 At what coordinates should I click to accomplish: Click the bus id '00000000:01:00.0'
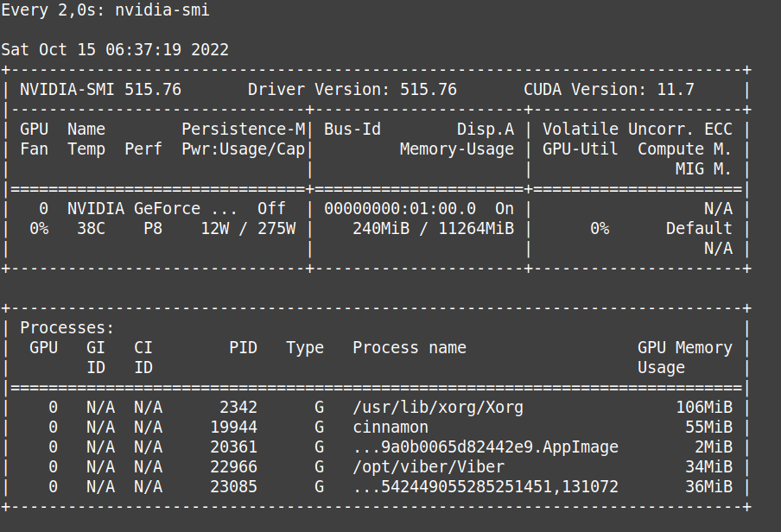click(400, 209)
